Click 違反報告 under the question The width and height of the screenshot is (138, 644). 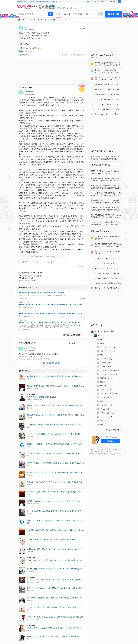pos(80,55)
